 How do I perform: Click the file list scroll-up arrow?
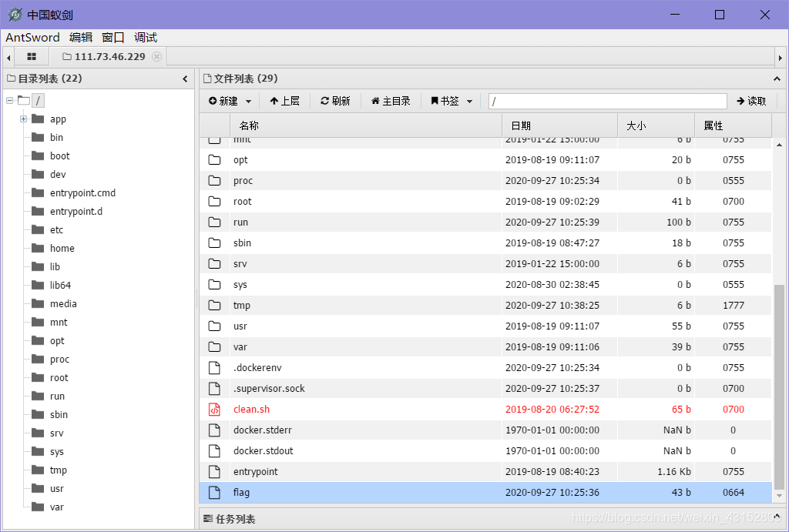tap(779, 145)
